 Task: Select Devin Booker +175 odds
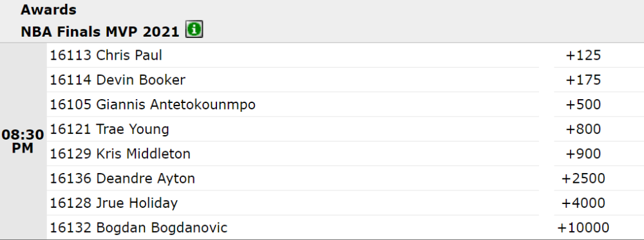point(583,80)
